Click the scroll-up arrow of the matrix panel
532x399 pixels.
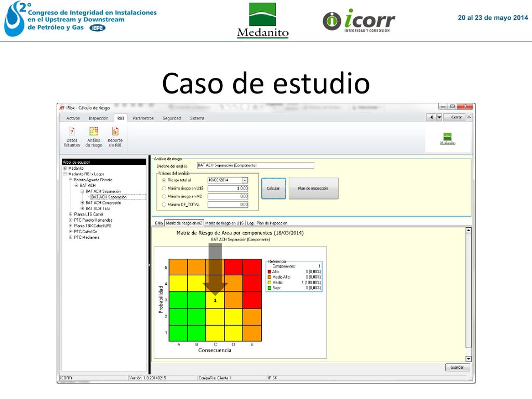468,230
